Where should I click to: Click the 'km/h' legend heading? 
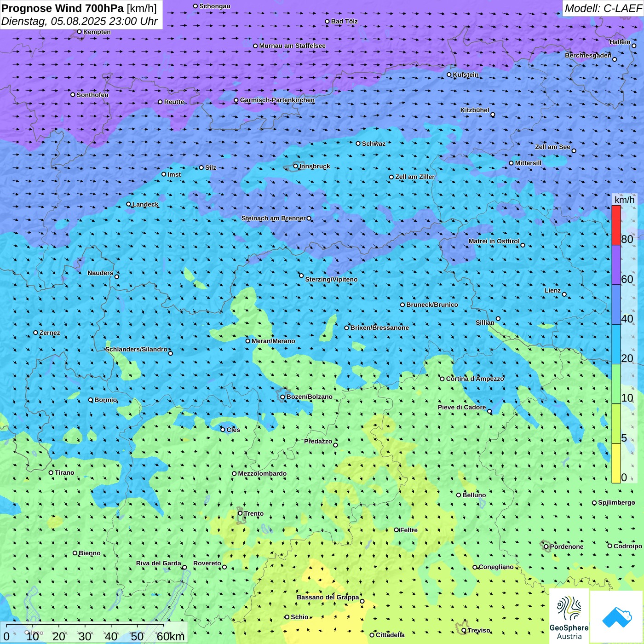pyautogui.click(x=624, y=200)
